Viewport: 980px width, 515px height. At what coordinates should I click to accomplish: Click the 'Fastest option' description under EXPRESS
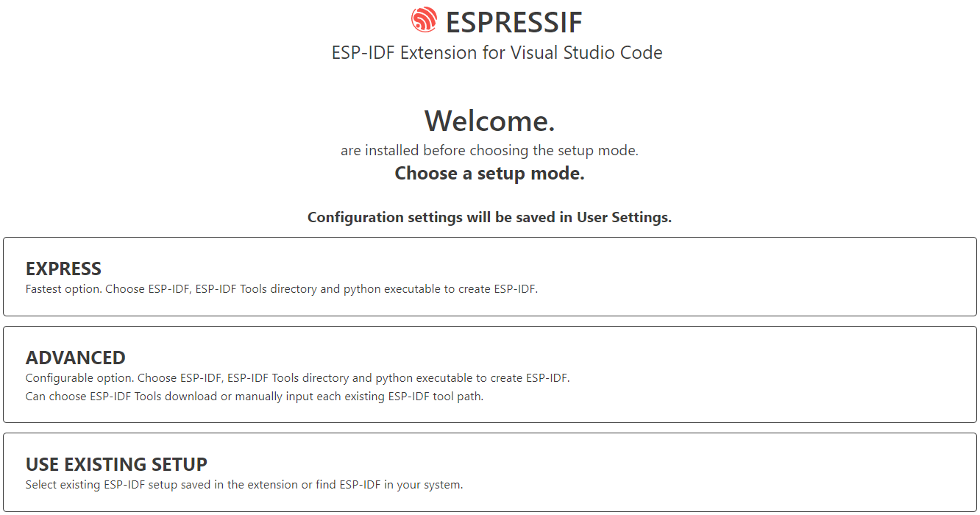281,289
